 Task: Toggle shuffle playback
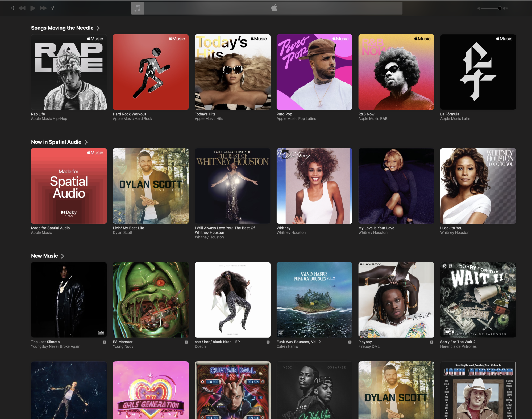(12, 8)
